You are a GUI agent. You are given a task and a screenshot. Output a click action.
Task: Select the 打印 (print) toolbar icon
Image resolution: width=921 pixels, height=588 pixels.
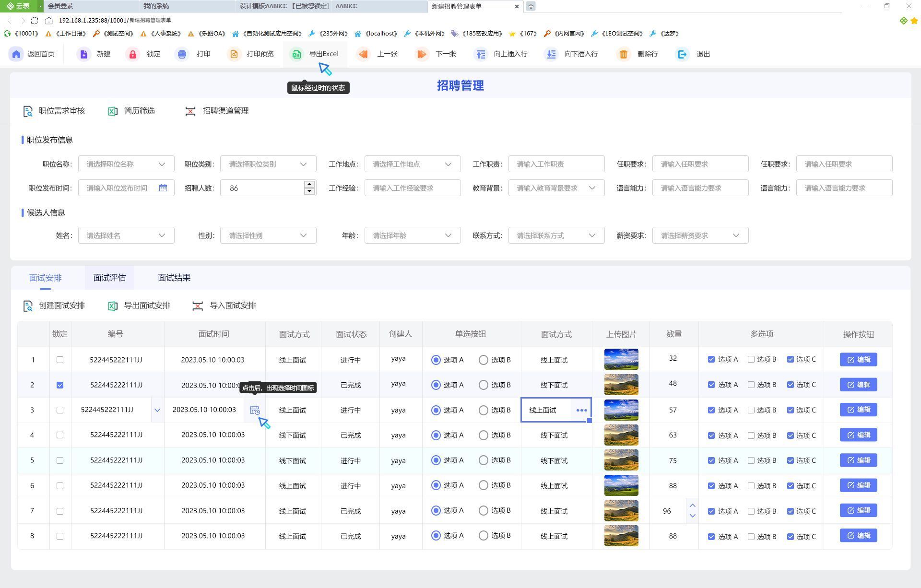[x=182, y=54]
